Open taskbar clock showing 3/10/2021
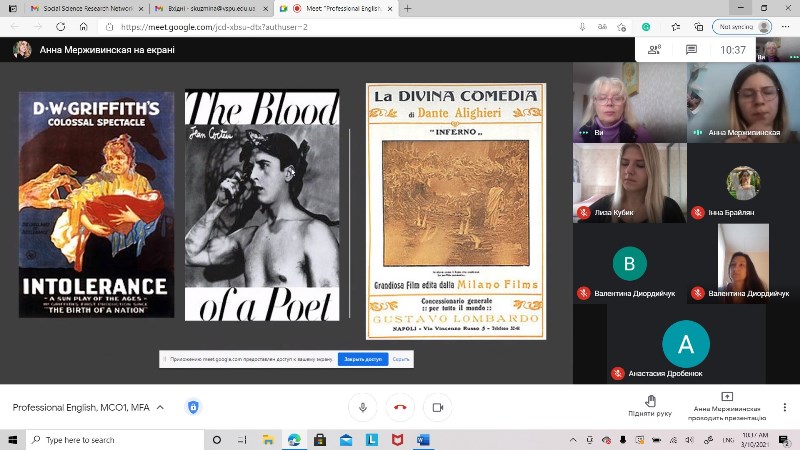 [x=755, y=440]
